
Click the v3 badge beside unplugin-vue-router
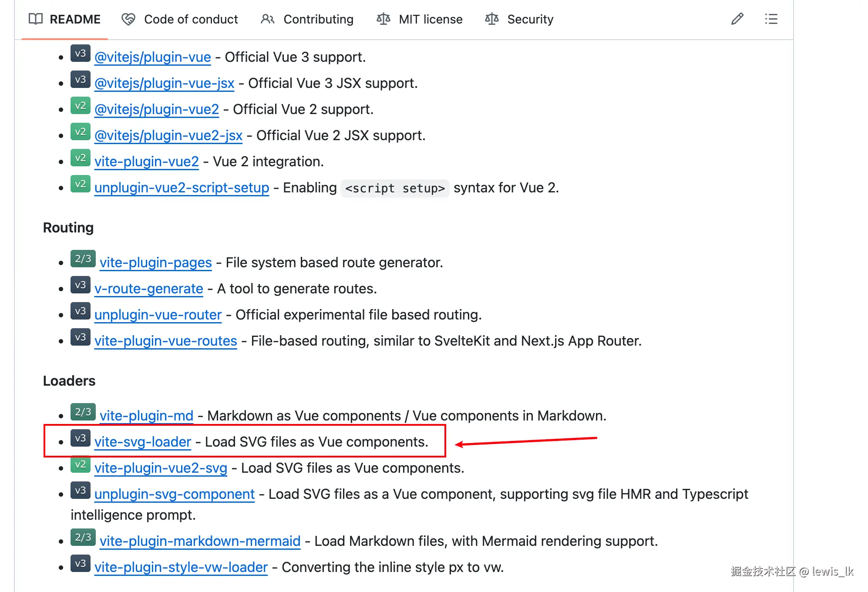tap(81, 311)
